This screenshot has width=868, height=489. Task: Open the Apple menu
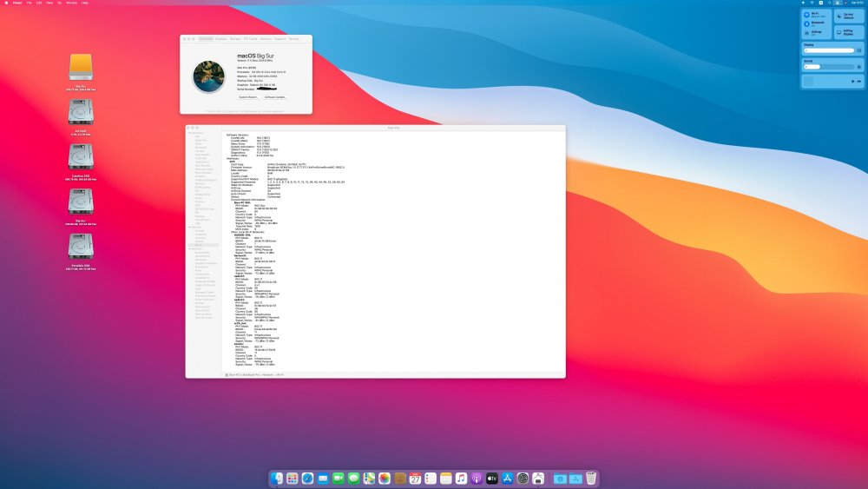(x=7, y=3)
